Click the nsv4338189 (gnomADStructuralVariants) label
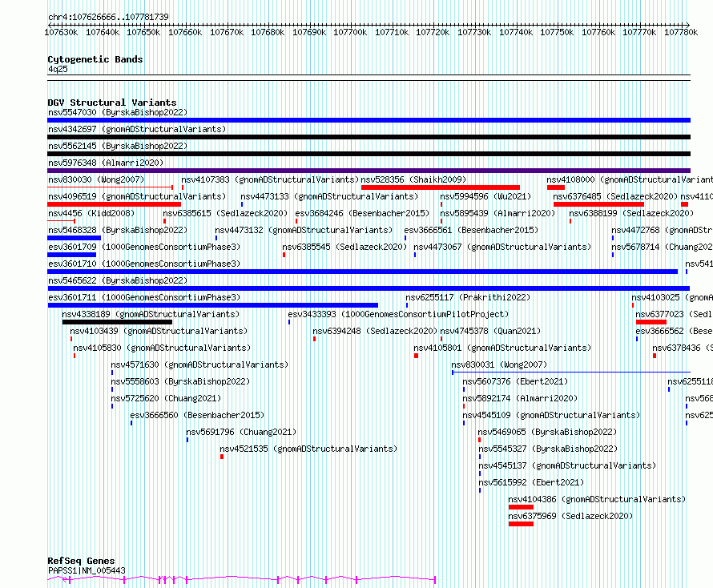 pos(151,314)
